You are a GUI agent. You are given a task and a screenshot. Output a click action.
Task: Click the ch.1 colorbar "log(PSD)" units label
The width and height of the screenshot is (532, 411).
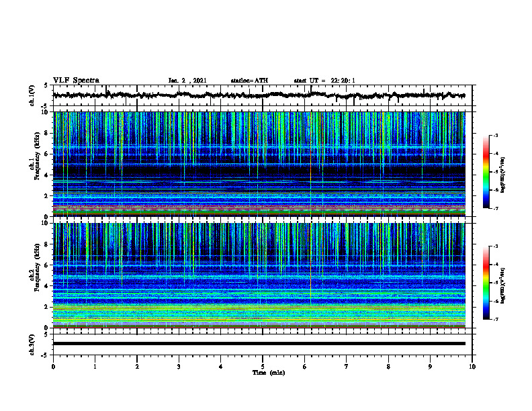[x=503, y=175]
